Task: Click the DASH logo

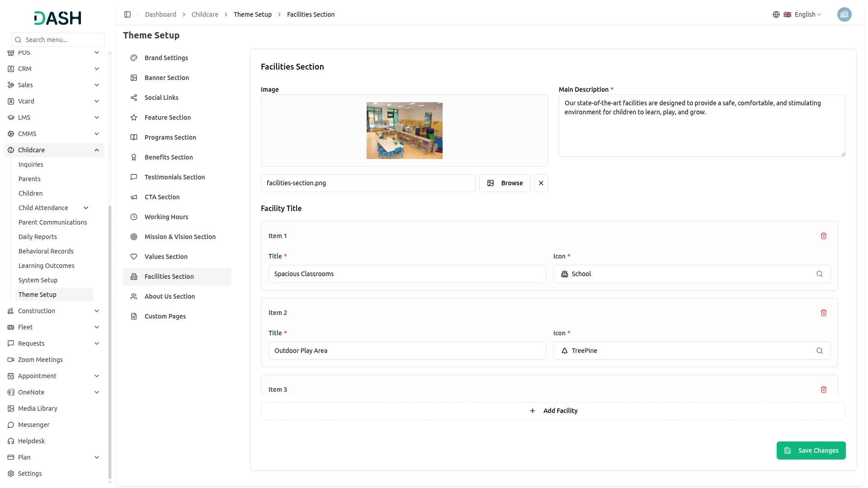Action: click(58, 18)
